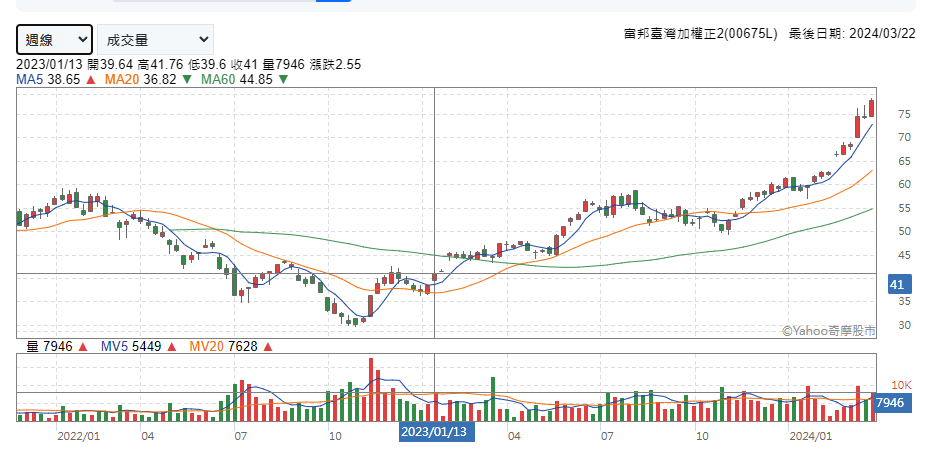Click the MA20 moving average label
The width and height of the screenshot is (939, 466).
[123, 79]
